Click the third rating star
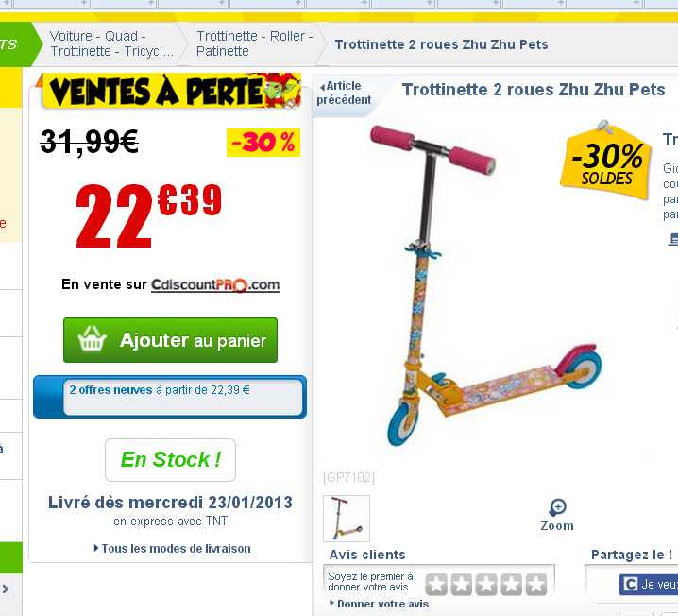The width and height of the screenshot is (678, 616). pos(486,585)
